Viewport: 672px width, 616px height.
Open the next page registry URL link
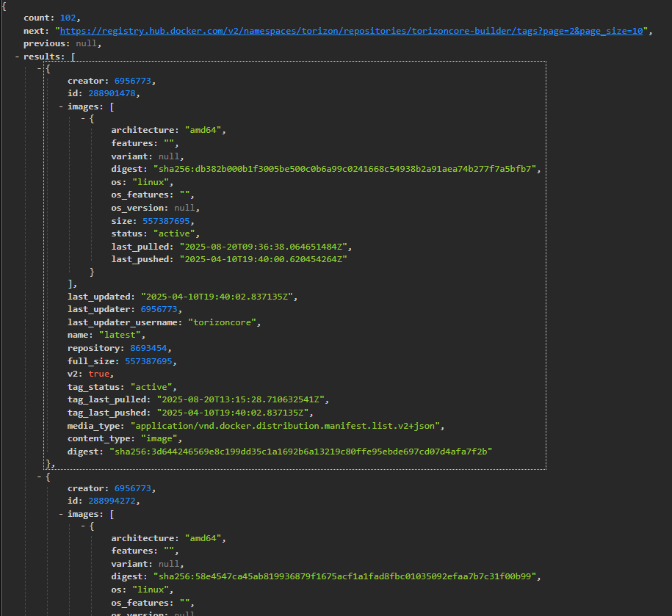point(352,31)
